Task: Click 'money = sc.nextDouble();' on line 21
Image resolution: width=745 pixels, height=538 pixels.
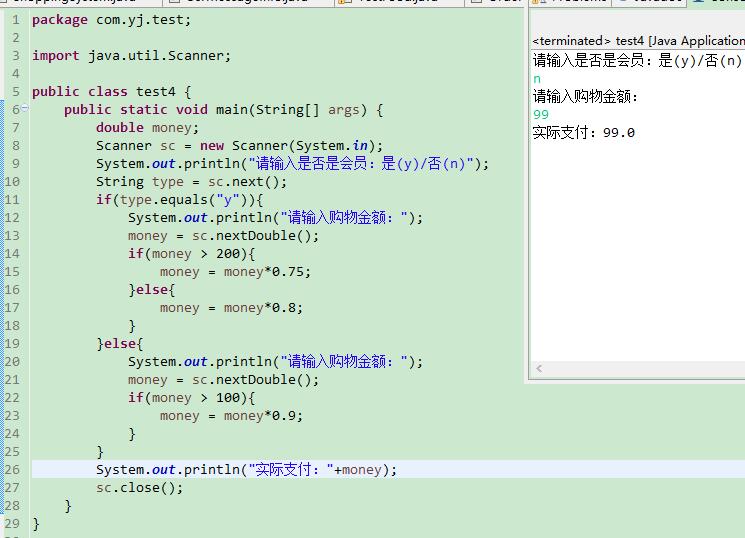Action: (x=223, y=380)
